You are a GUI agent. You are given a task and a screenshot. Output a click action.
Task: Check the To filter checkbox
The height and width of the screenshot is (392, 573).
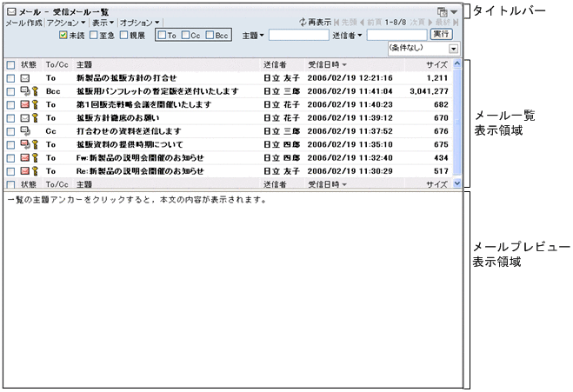162,35
